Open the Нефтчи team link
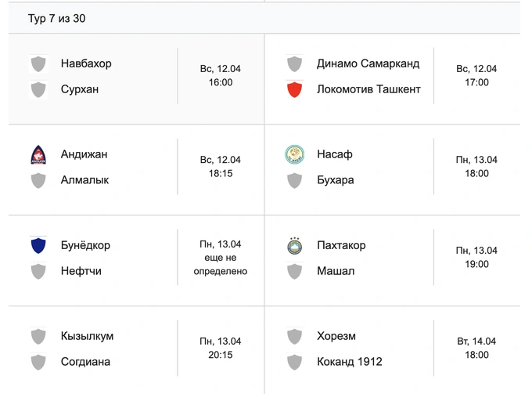The width and height of the screenshot is (532, 394). coord(81,271)
